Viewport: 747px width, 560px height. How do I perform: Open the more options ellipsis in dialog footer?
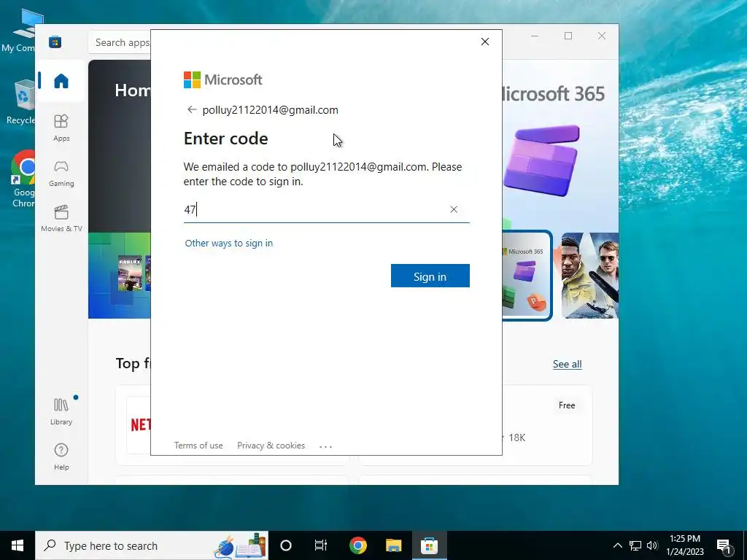(325, 446)
